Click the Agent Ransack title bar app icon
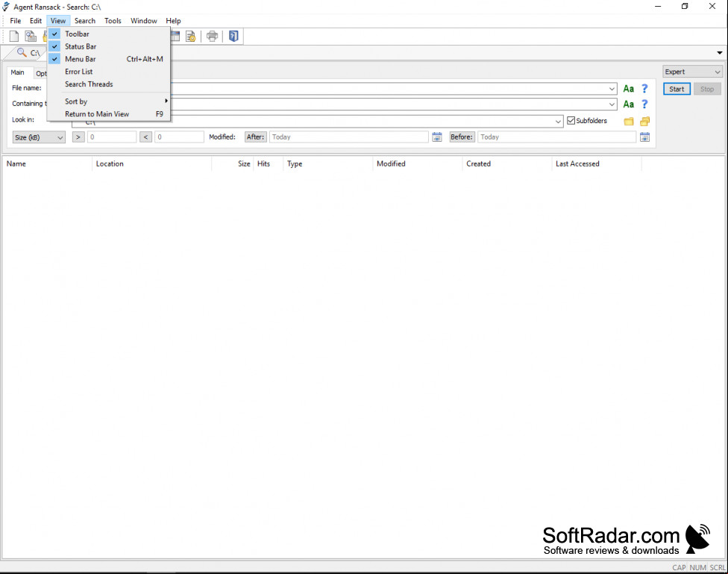This screenshot has height=574, width=728. pos(6,7)
